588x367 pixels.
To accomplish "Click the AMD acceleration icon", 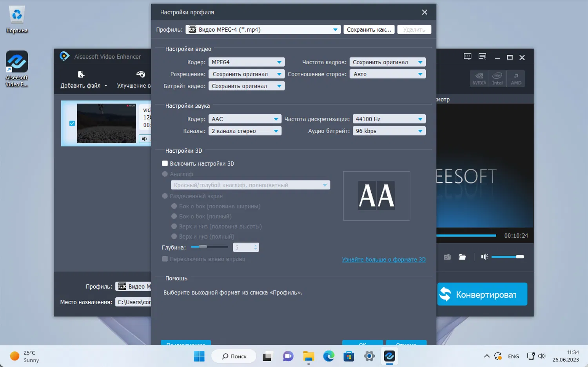I will point(516,79).
